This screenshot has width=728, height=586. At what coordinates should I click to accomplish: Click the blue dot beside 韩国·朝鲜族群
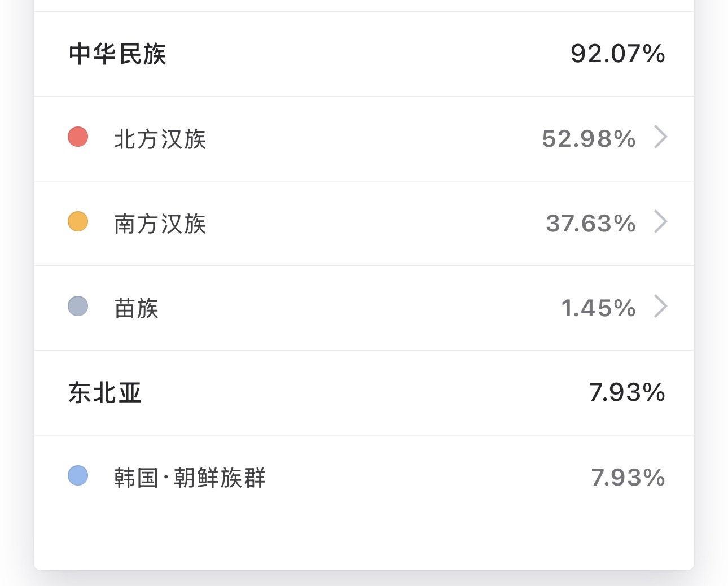pyautogui.click(x=78, y=475)
